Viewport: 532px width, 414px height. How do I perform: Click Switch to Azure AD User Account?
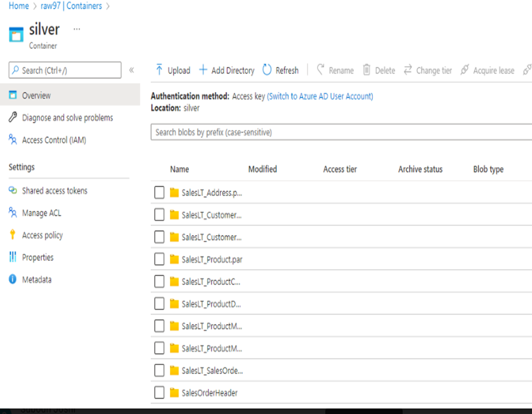[320, 96]
